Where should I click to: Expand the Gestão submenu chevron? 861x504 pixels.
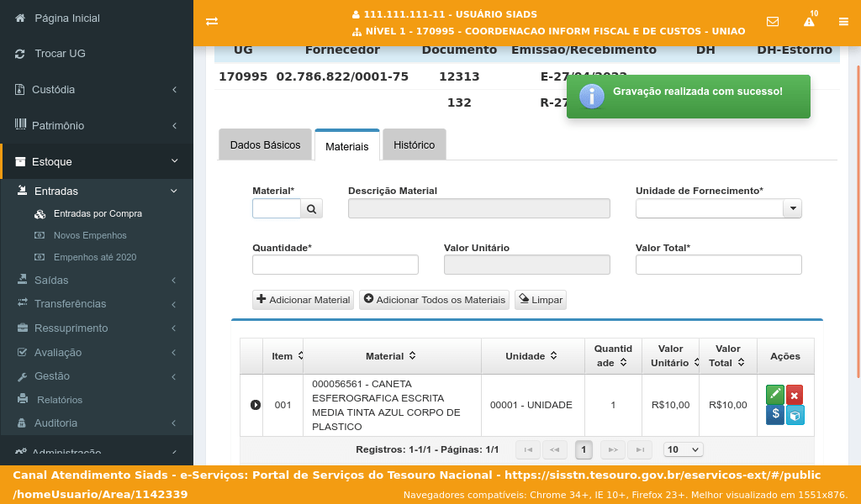pyautogui.click(x=174, y=377)
